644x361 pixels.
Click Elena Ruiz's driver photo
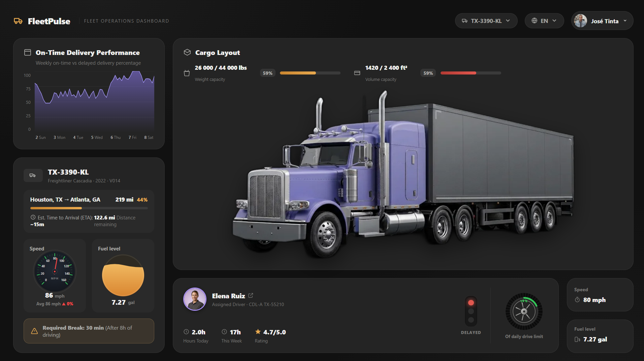[195, 299]
